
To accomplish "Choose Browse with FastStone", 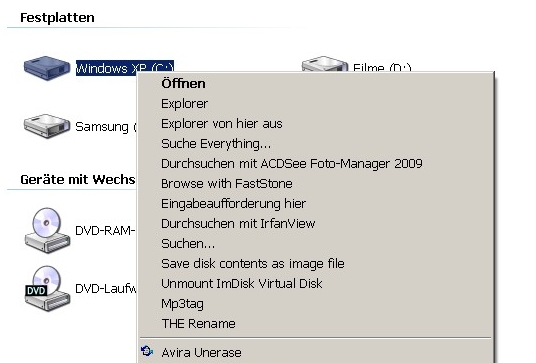I will 317,184.
